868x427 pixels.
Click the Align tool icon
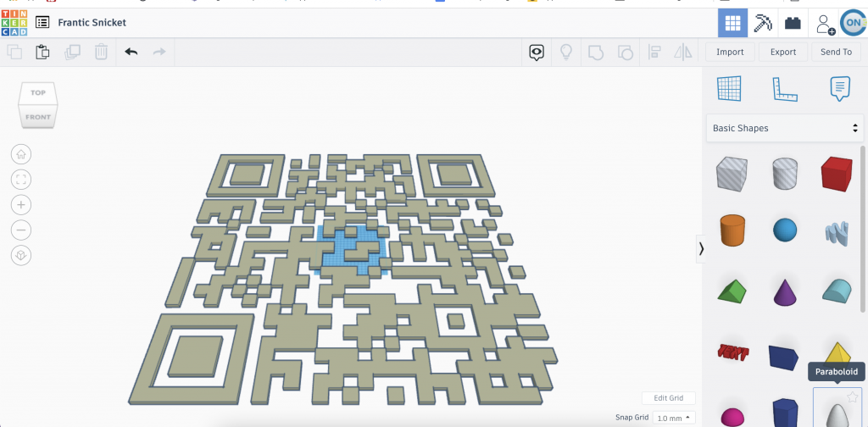click(654, 52)
